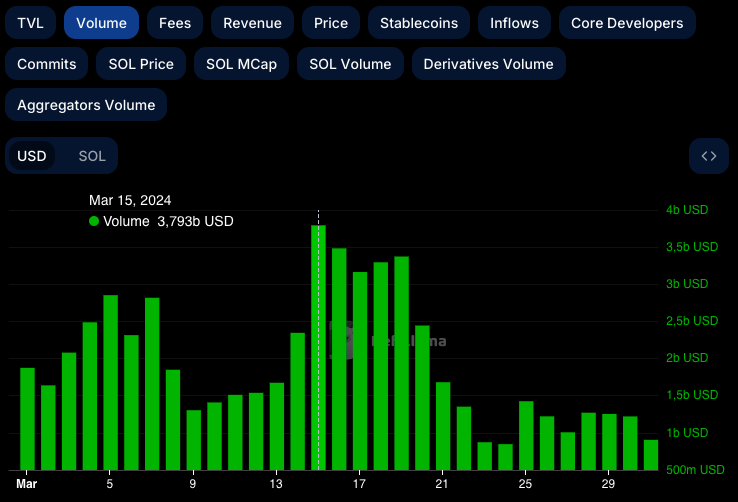This screenshot has width=738, height=502.
Task: Enable the SOL Volume chip
Action: tap(350, 64)
